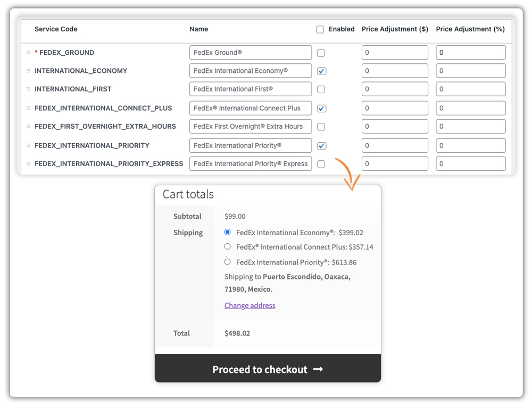Click the FEDEX_GROUND service code text
532x405 pixels.
coord(67,53)
